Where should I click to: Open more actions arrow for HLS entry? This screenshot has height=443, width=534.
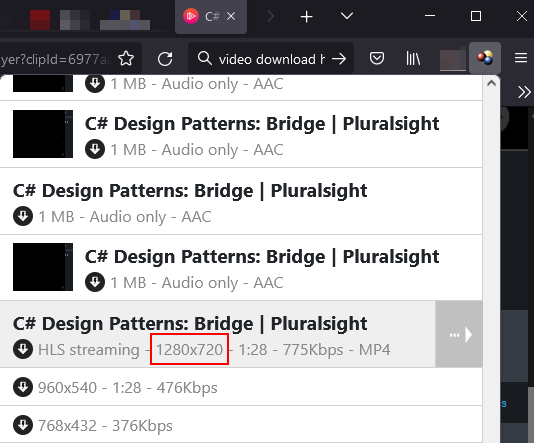pyautogui.click(x=459, y=334)
